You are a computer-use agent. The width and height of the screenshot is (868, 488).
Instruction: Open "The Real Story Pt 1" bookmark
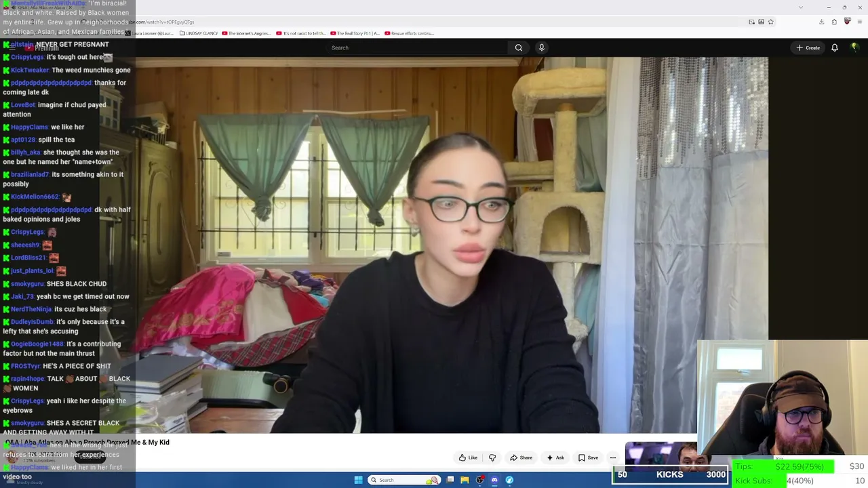[355, 33]
